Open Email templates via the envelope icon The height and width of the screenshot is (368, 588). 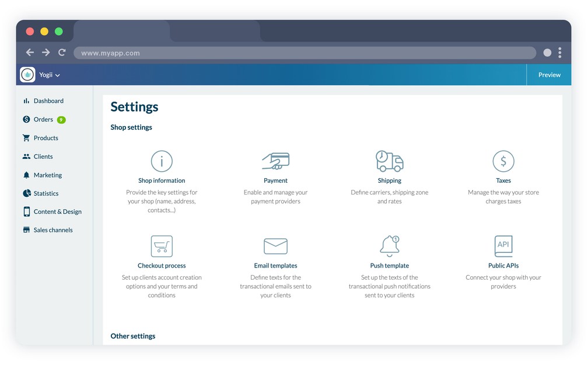click(275, 247)
